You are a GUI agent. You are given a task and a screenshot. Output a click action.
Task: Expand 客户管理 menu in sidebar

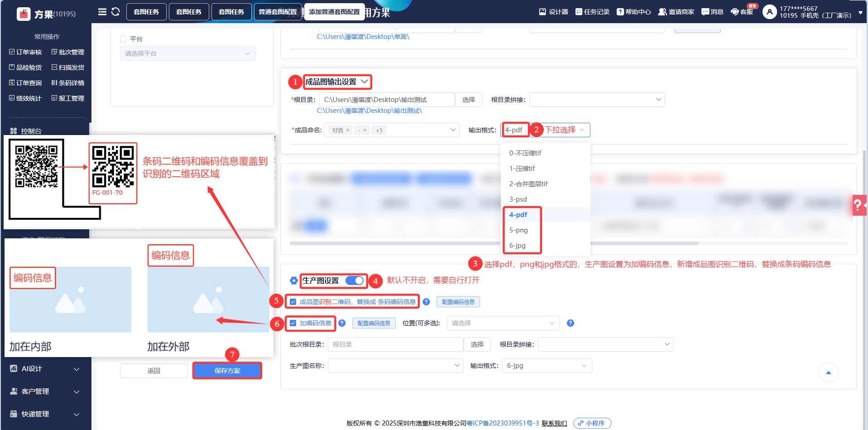coord(45,391)
